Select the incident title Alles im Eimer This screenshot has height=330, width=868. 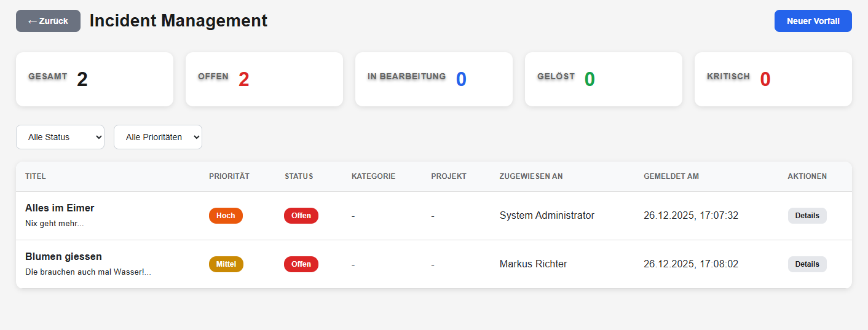click(x=60, y=208)
